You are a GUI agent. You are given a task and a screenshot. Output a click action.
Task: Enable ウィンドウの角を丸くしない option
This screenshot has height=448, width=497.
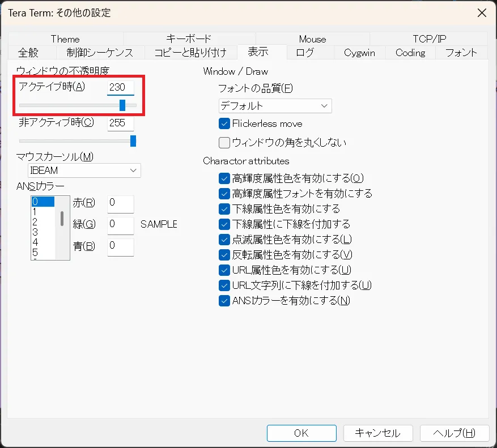pyautogui.click(x=223, y=142)
